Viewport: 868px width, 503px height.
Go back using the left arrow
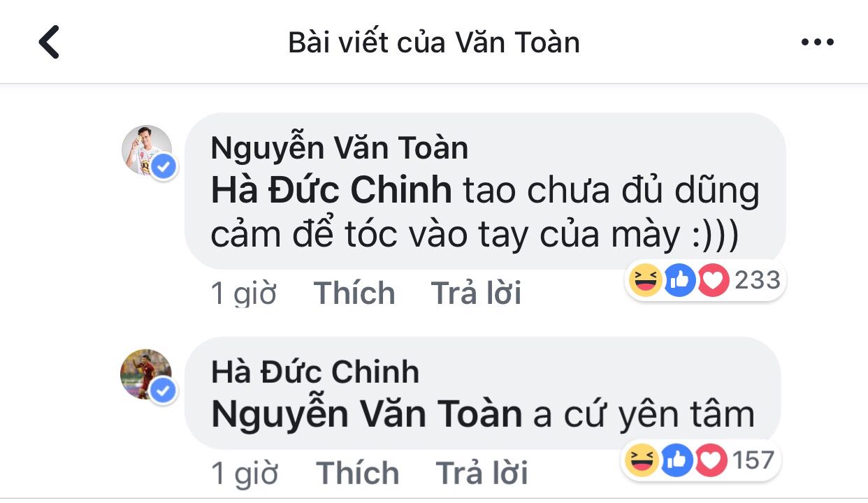pos(49,42)
